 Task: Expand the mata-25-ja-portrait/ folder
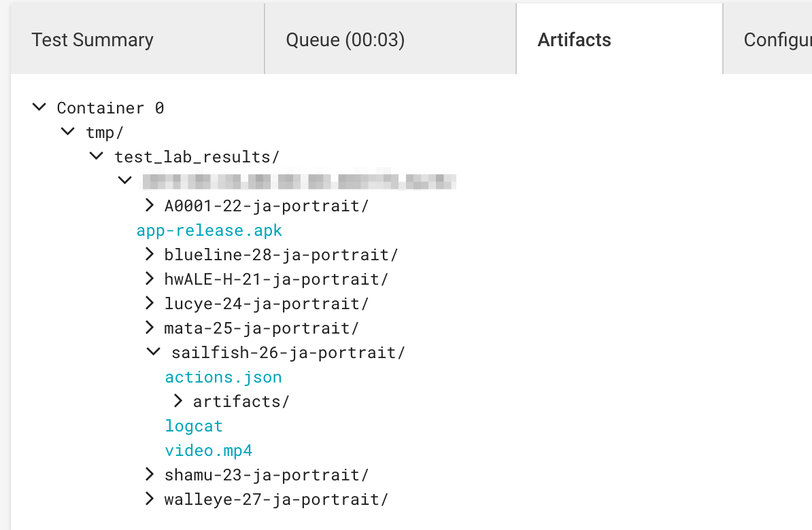point(149,327)
